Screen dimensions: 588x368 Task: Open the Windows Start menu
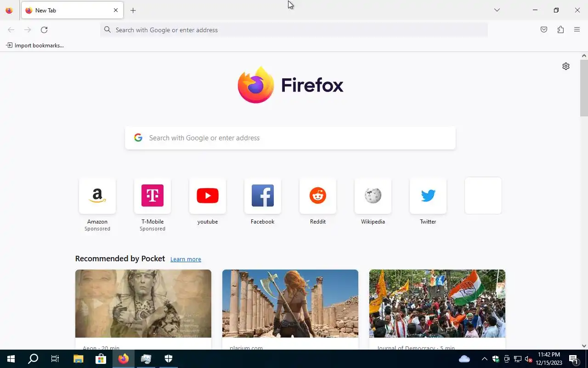[x=11, y=359]
